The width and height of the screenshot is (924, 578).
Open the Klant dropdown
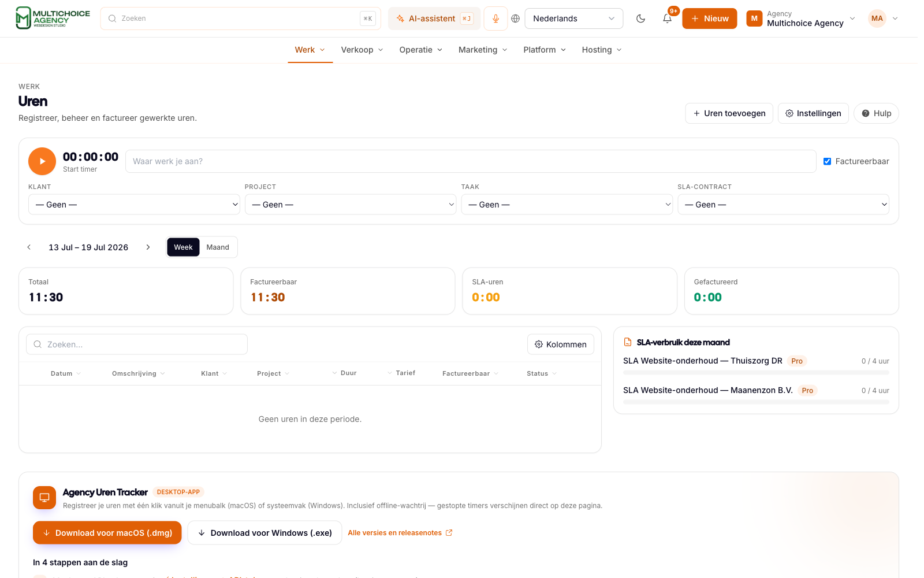[x=134, y=205]
